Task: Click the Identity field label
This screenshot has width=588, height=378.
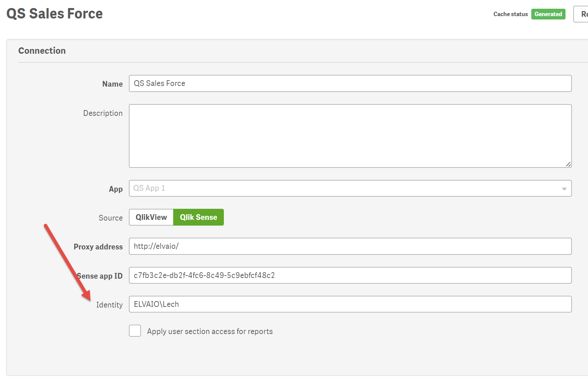Action: (x=109, y=305)
